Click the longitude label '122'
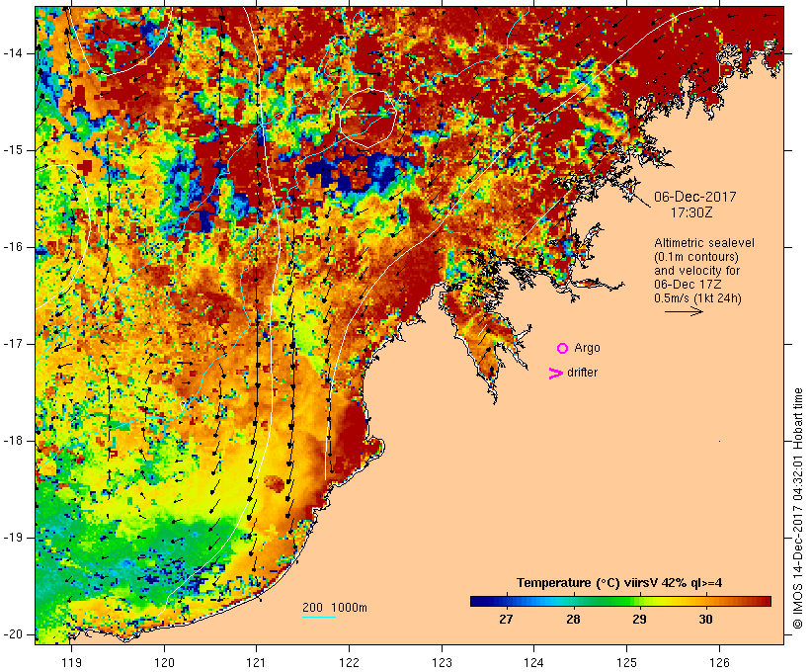This screenshot has width=810, height=672. (350, 662)
